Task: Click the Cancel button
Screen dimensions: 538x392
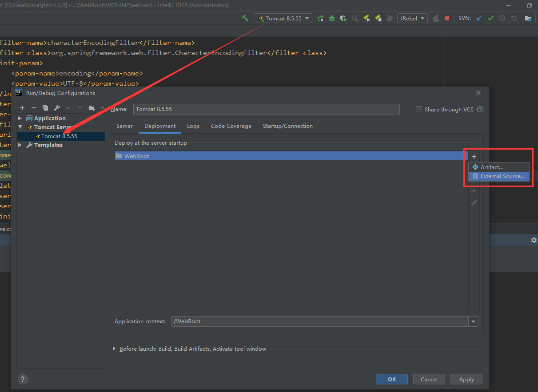Action: click(429, 379)
